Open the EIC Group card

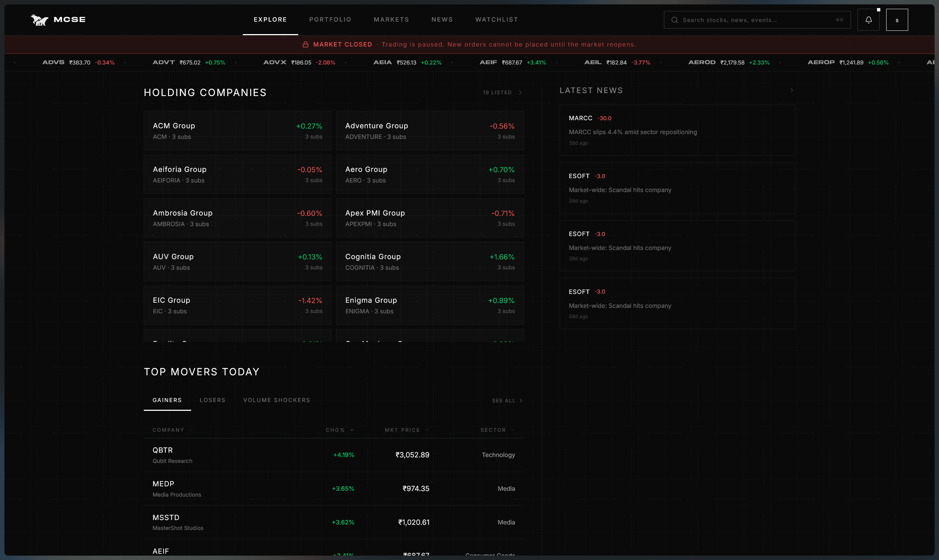237,305
